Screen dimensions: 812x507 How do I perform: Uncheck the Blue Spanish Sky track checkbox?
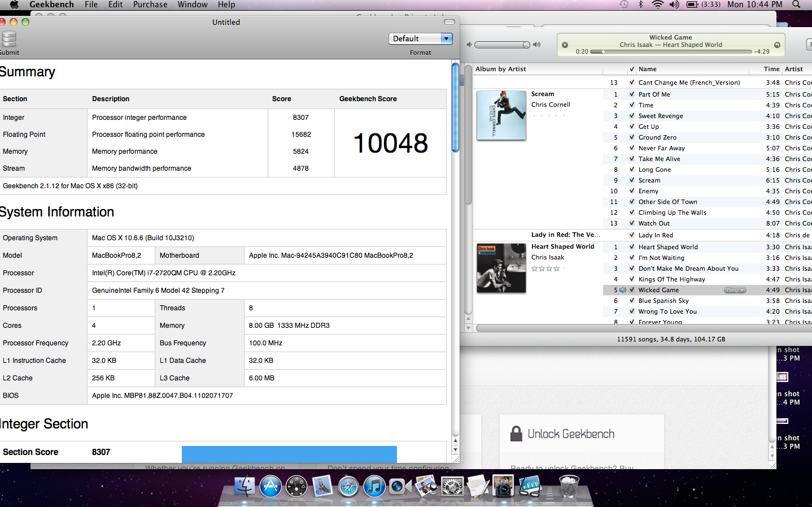(x=632, y=301)
